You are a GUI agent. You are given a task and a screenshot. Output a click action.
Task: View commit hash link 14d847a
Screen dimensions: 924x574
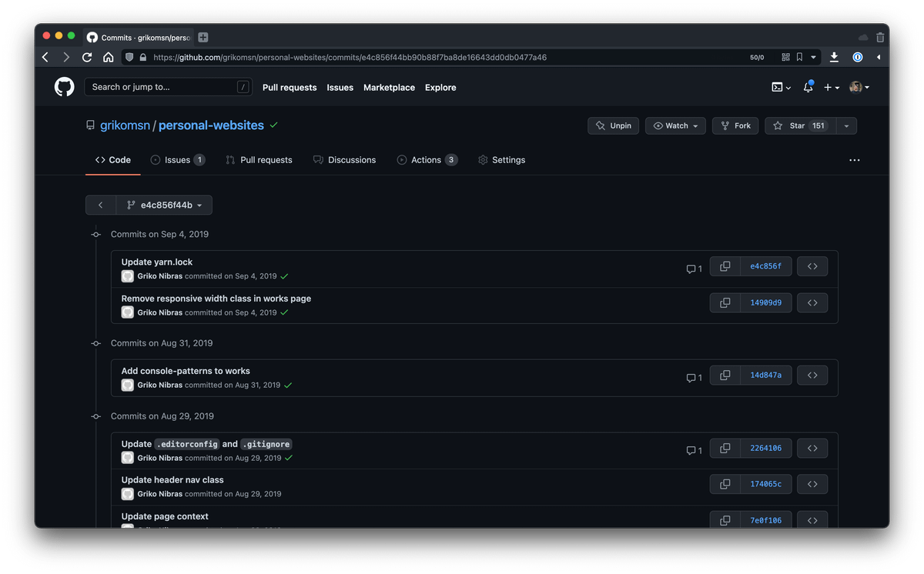[x=765, y=375]
